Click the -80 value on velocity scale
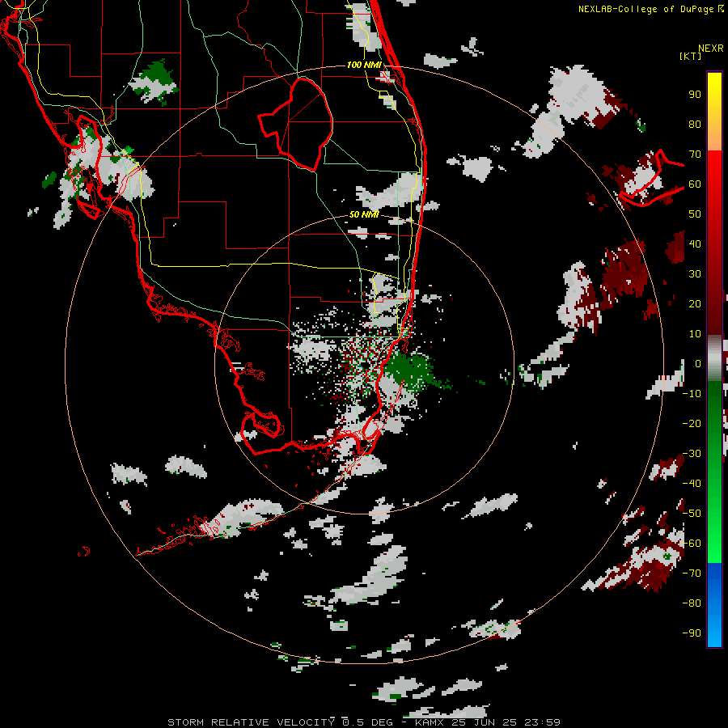 (692, 603)
